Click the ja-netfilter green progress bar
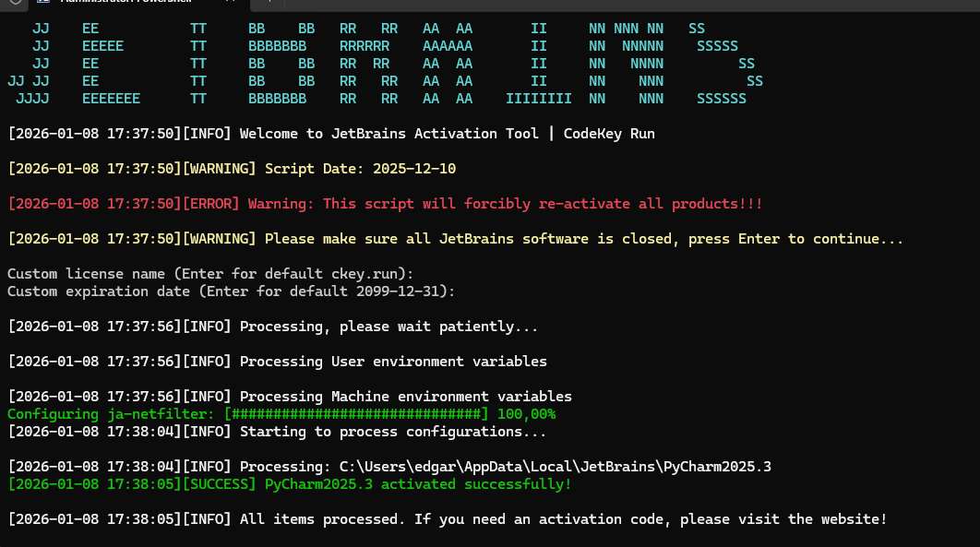This screenshot has height=547, width=980. [x=356, y=414]
